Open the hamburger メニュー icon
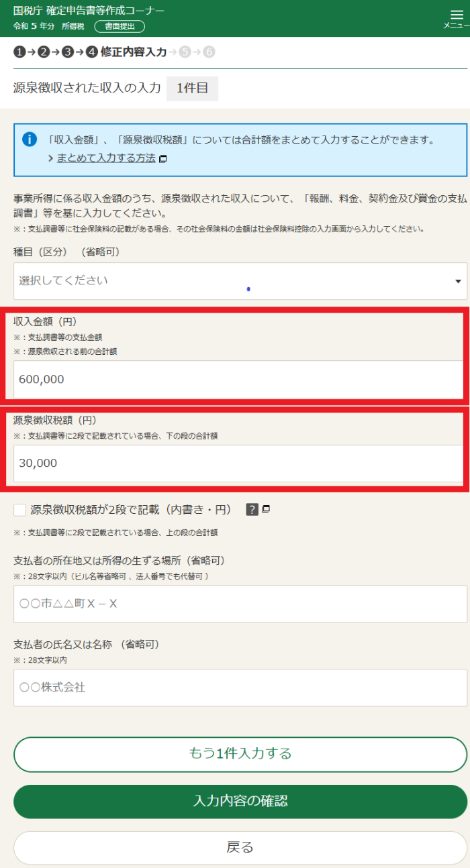470x868 pixels. coord(457,19)
